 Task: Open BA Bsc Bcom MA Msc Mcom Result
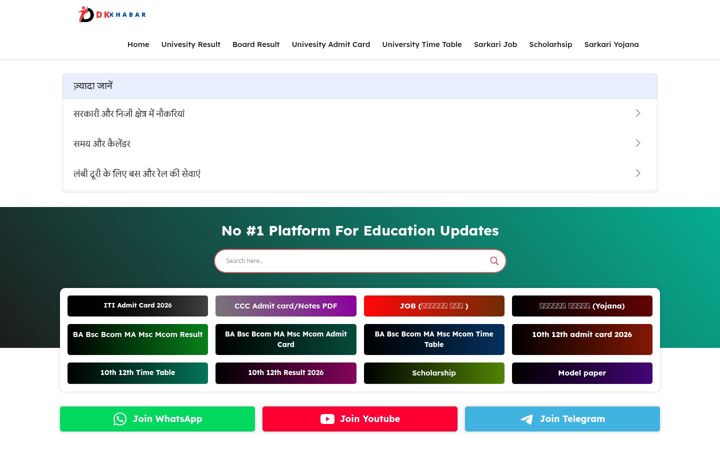point(138,339)
